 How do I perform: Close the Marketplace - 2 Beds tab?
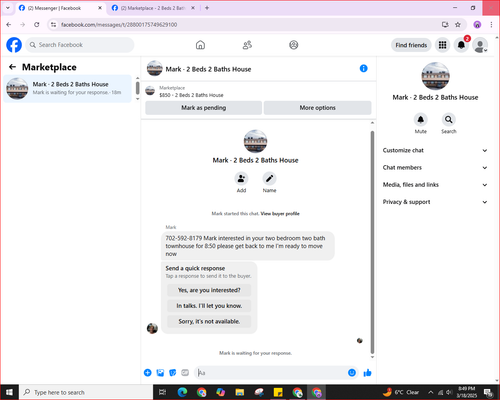click(x=193, y=8)
